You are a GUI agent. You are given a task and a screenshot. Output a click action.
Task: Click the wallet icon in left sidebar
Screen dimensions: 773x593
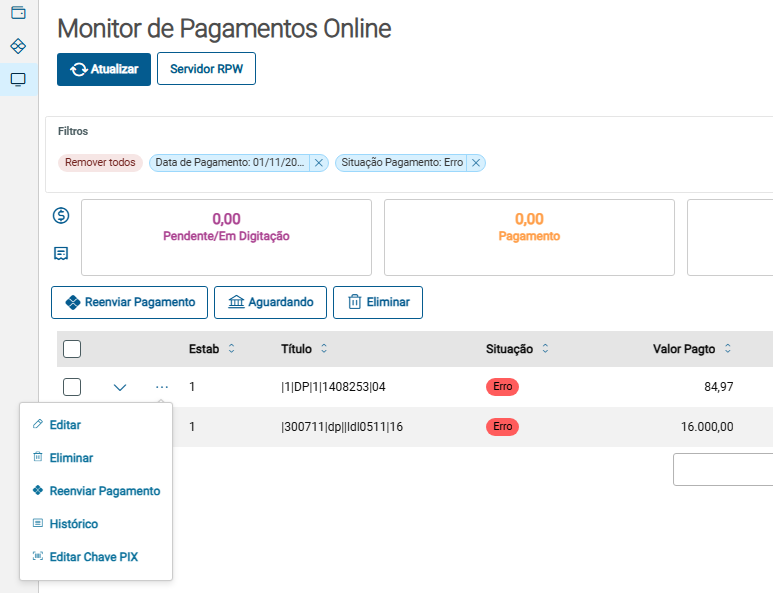pos(18,13)
